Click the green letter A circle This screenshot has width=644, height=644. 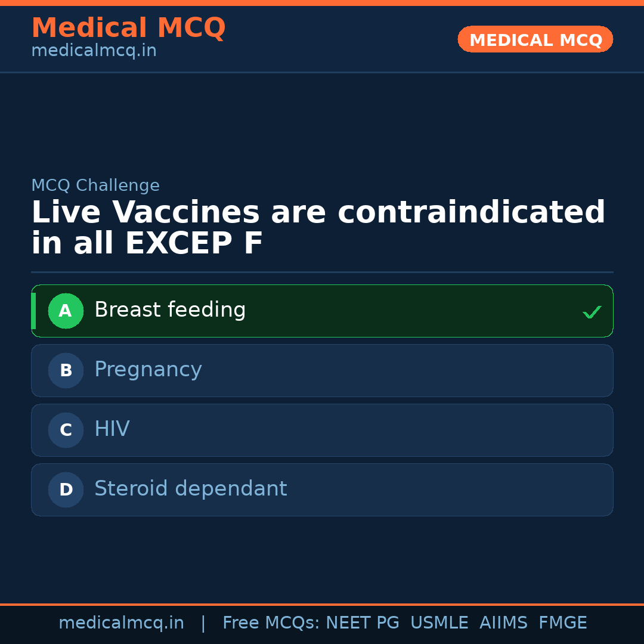[x=66, y=311]
